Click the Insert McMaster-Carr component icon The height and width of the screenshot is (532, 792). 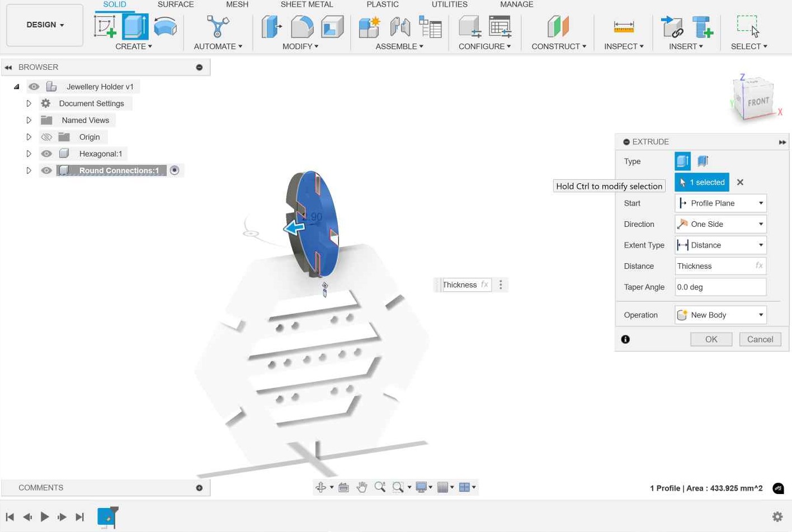pyautogui.click(x=702, y=26)
